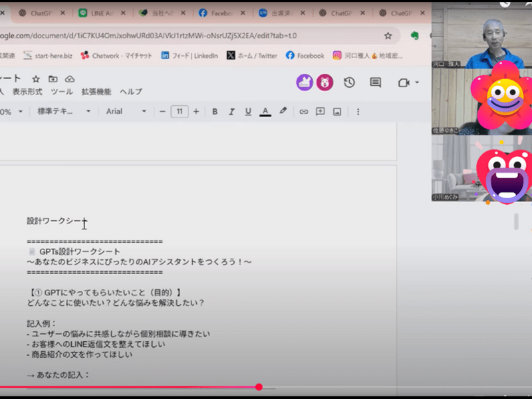The height and width of the screenshot is (399, 532).
Task: Select the highlight color pen tool
Action: pos(283,112)
